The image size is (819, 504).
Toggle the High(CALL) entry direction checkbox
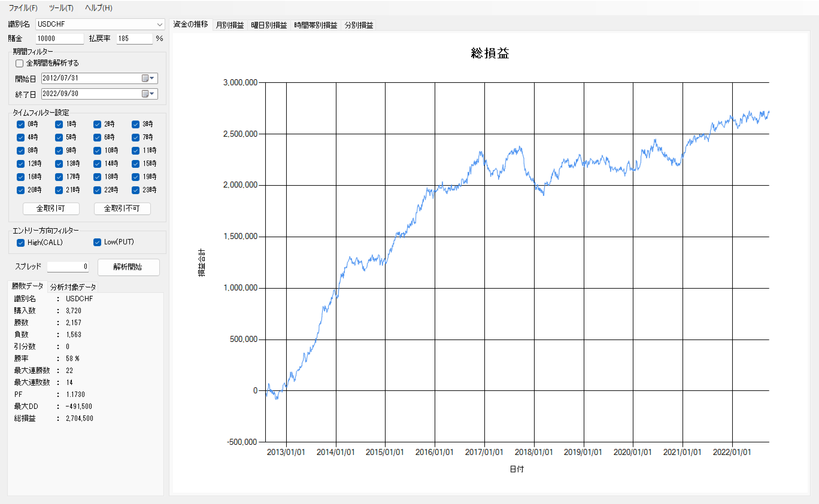click(21, 243)
